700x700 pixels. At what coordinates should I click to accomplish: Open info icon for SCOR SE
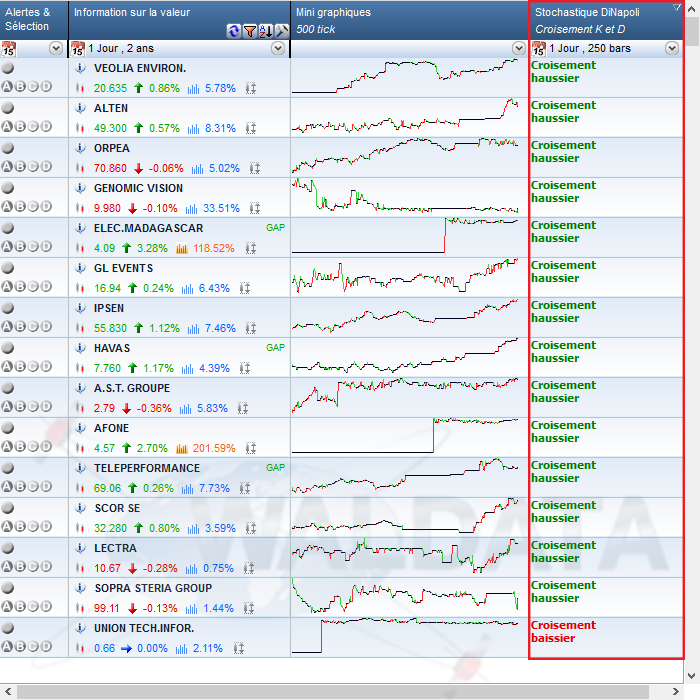pyautogui.click(x=80, y=508)
